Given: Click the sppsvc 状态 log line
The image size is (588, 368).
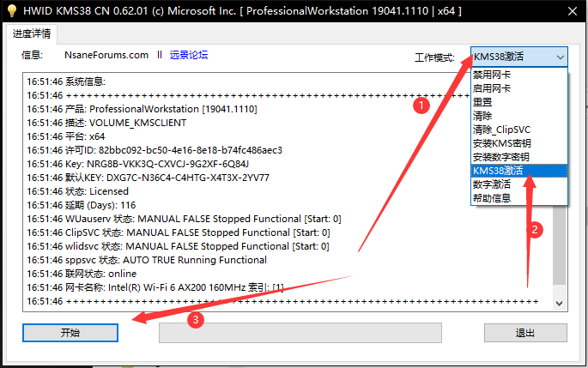Looking at the screenshot, I should pyautogui.click(x=147, y=260).
